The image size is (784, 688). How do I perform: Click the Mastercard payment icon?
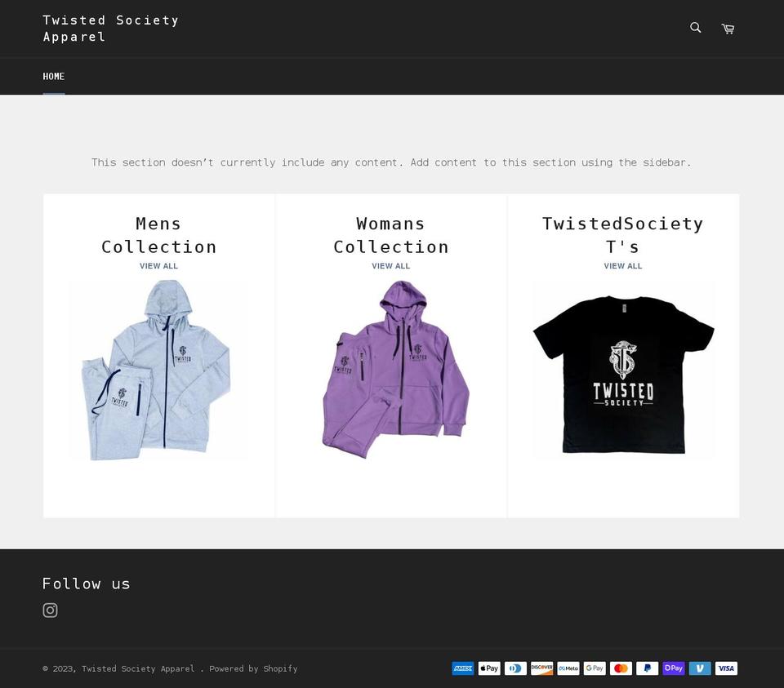pyautogui.click(x=621, y=668)
